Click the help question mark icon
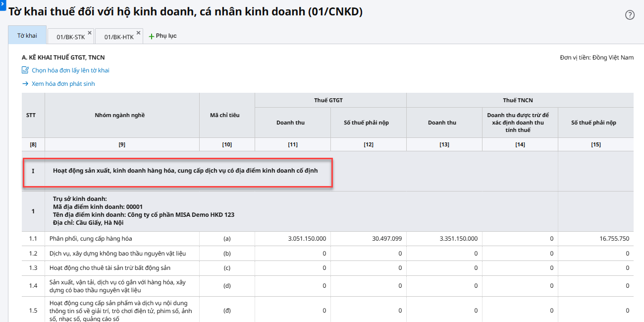The height and width of the screenshot is (322, 644). 630,15
